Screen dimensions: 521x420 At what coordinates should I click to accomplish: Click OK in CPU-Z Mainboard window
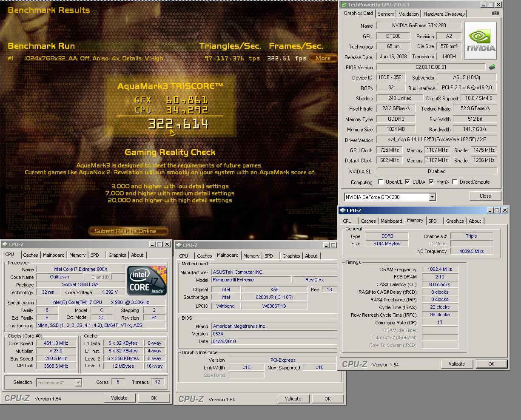pyautogui.click(x=327, y=399)
